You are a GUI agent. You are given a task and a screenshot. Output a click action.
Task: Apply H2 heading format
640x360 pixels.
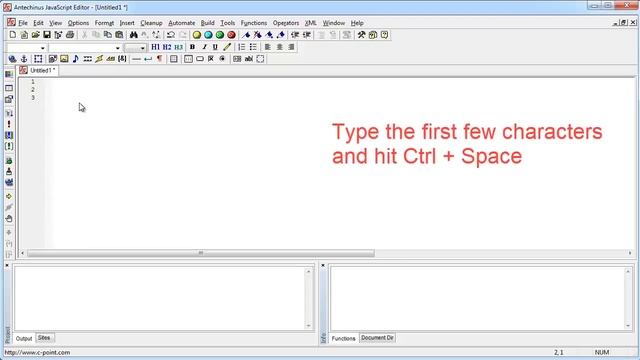pyautogui.click(x=167, y=47)
